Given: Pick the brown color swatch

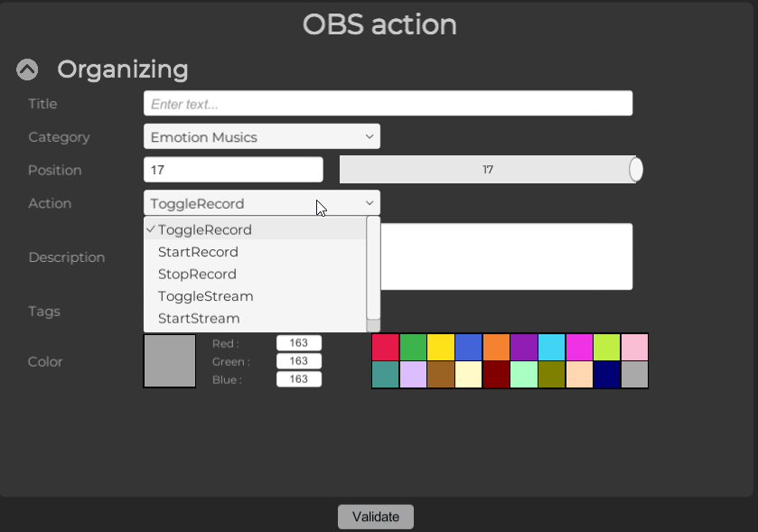Looking at the screenshot, I should tap(441, 375).
